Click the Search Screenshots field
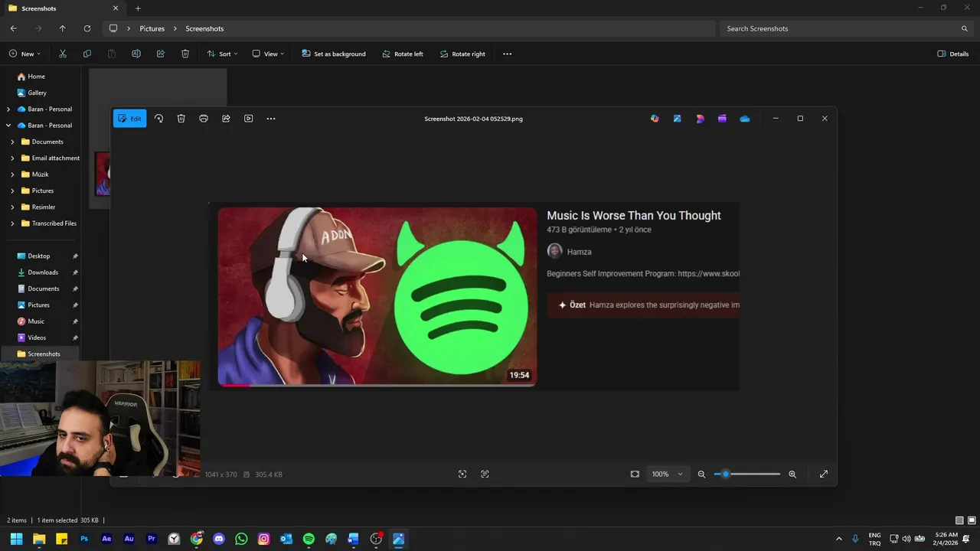The height and width of the screenshot is (551, 980). tap(846, 28)
